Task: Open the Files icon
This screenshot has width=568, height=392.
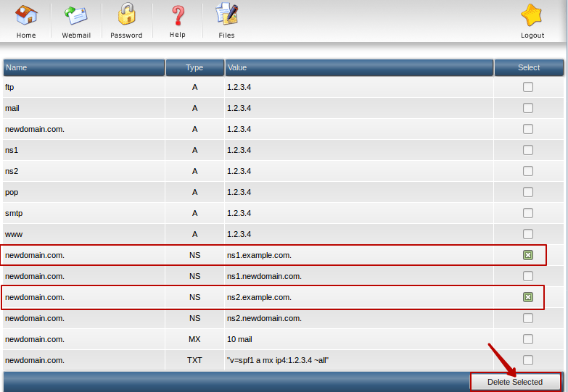Action: coord(226,15)
